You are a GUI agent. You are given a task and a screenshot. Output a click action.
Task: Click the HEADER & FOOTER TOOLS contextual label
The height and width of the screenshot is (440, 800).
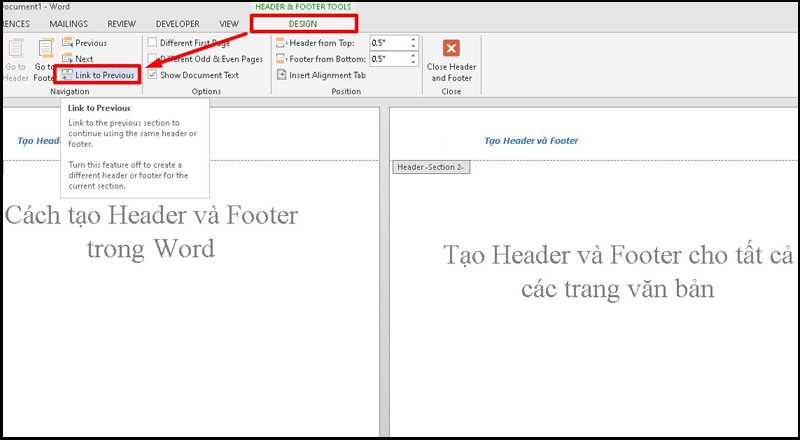point(303,7)
